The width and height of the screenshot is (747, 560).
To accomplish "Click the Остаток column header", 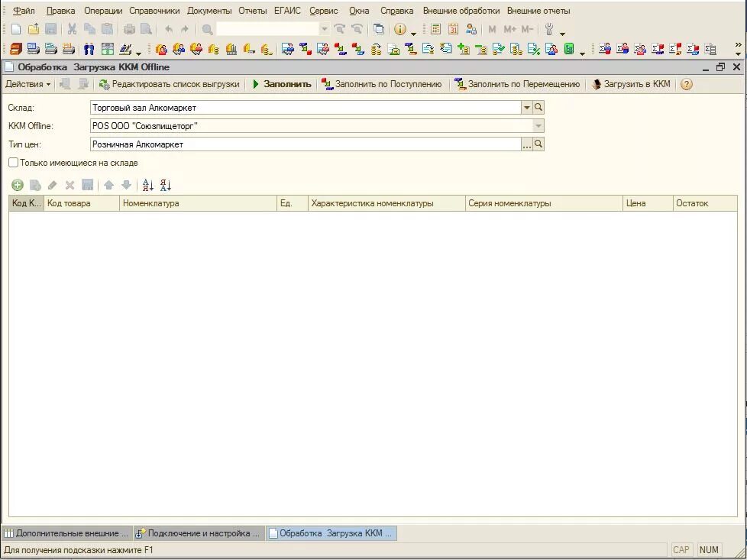I will [705, 203].
